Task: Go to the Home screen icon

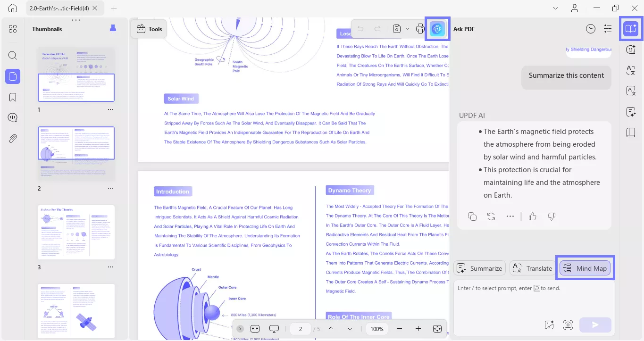Action: pyautogui.click(x=13, y=8)
